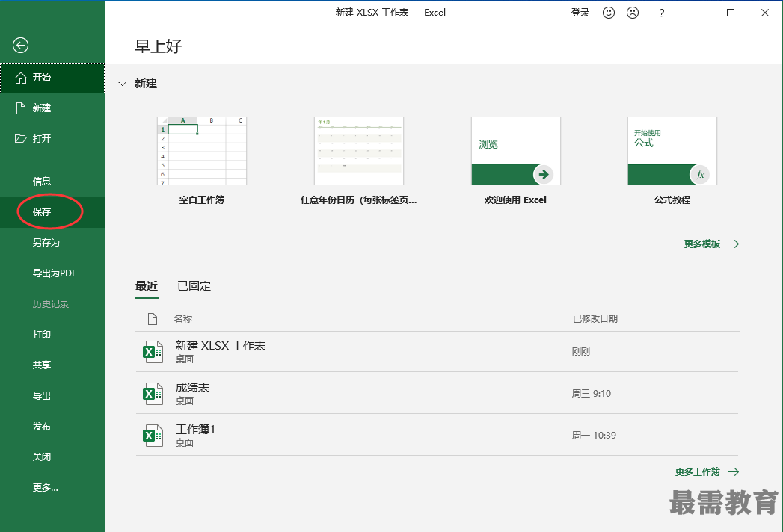
Task: Click the frown feedback icon
Action: pyautogui.click(x=633, y=13)
